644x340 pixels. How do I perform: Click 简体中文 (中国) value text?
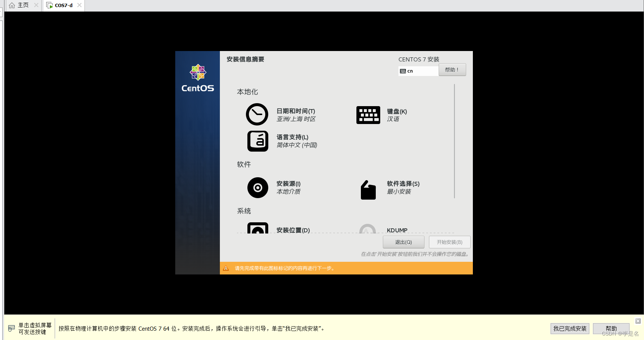pos(297,145)
